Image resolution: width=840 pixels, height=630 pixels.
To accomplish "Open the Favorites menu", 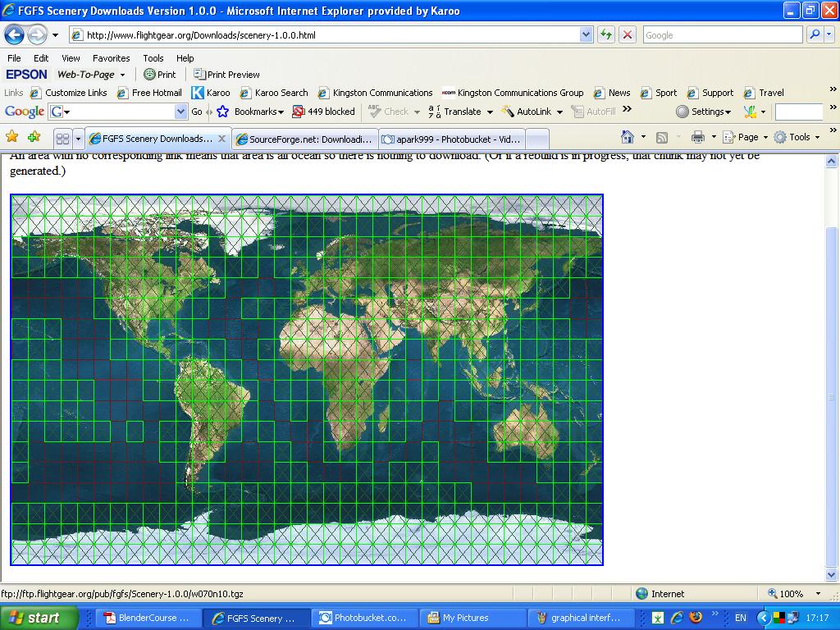I will [x=111, y=58].
